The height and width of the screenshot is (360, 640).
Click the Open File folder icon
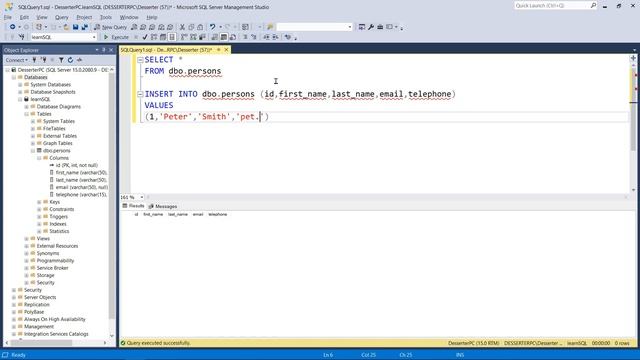pos(66,27)
